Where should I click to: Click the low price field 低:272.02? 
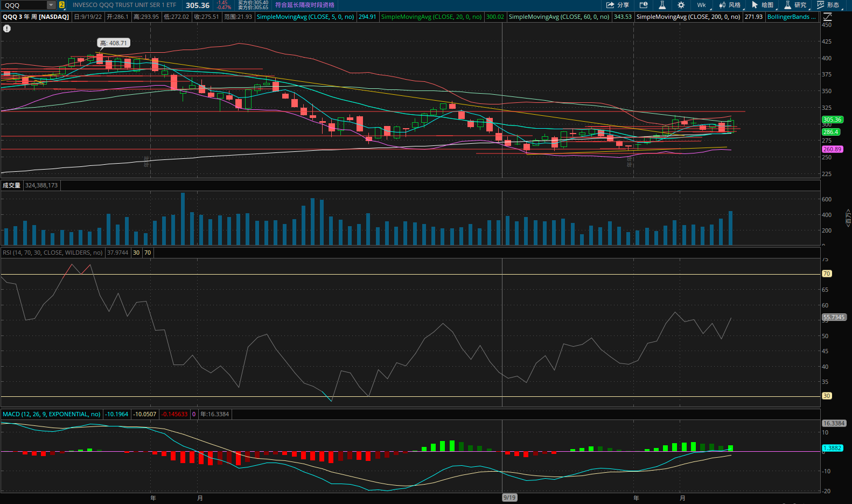pyautogui.click(x=177, y=17)
